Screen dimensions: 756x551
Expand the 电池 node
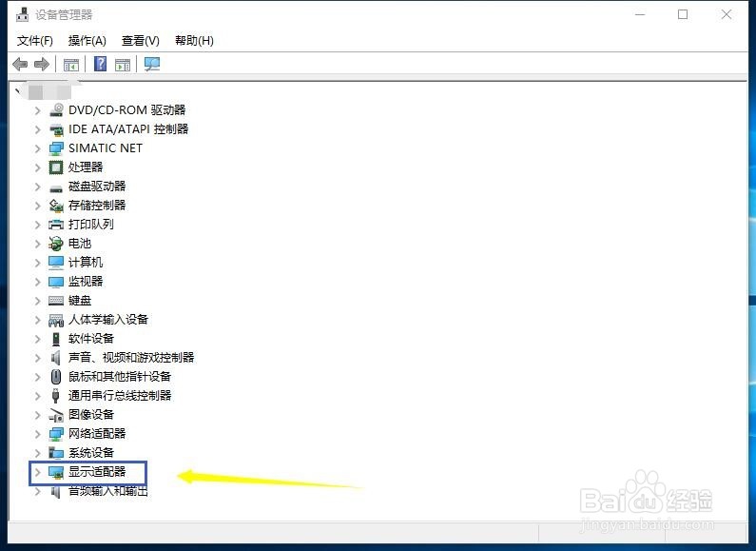click(x=38, y=244)
